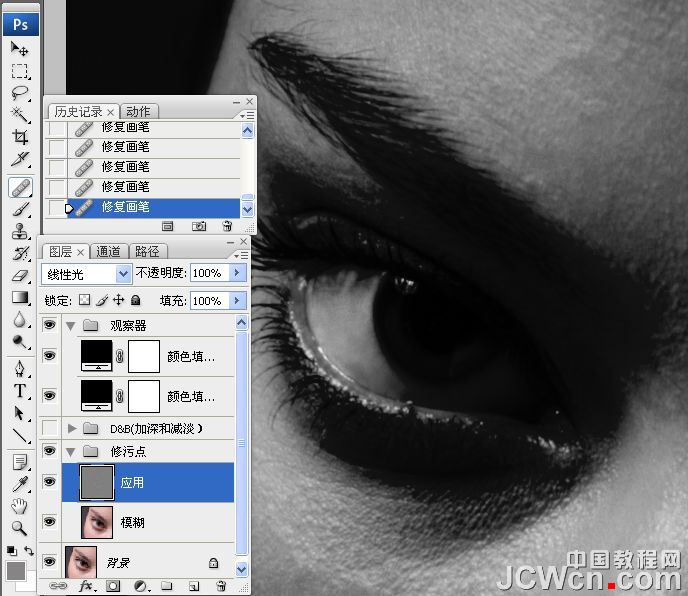Hide the 背景 layer eye icon

(51, 563)
